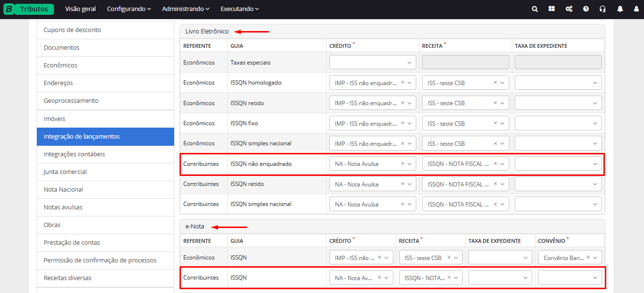Click the settings gears icon in header
This screenshot has width=644, height=293.
coord(569,9)
